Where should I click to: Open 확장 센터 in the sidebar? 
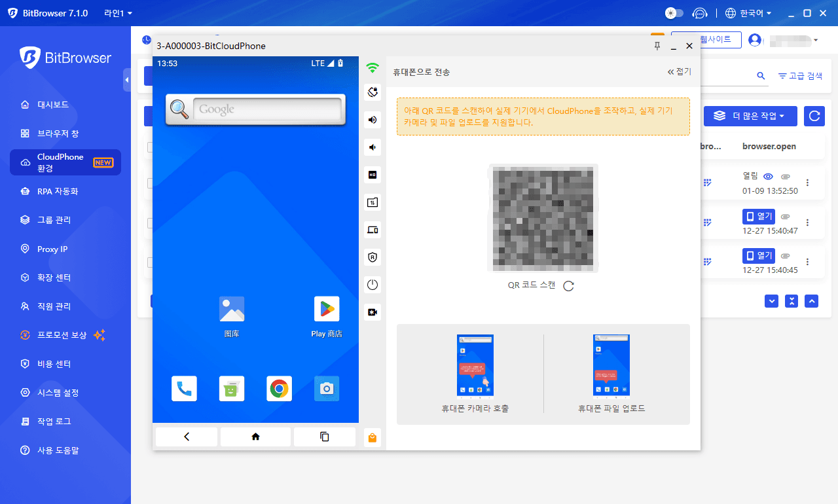coord(65,278)
